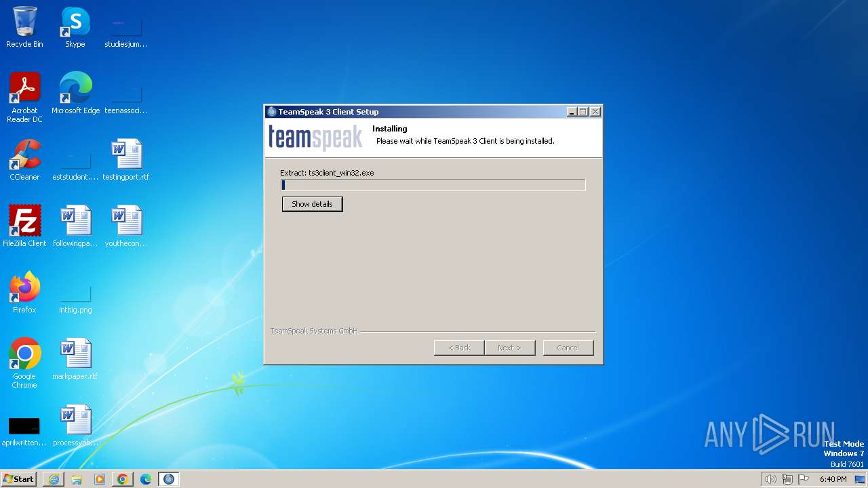Open Internet Explorer from taskbar
This screenshot has height=488, width=868.
(54, 479)
